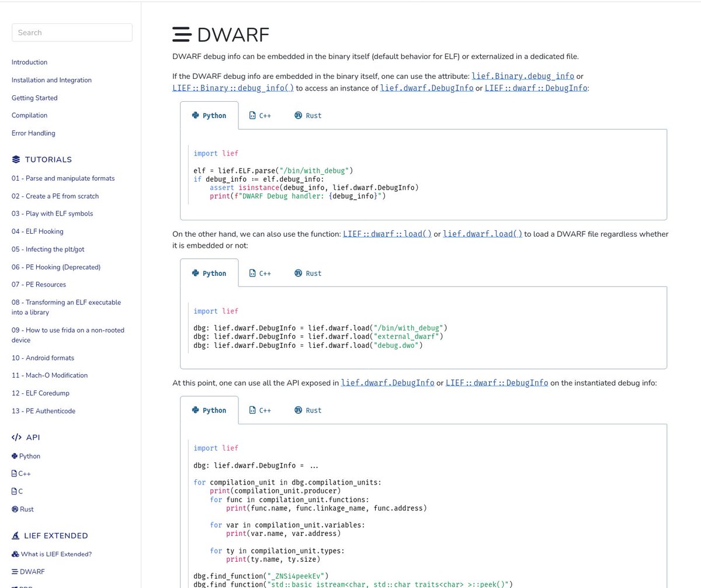
Task: Open tutorial 06 - PE Hooking (Deprecated)
Action: pos(56,267)
